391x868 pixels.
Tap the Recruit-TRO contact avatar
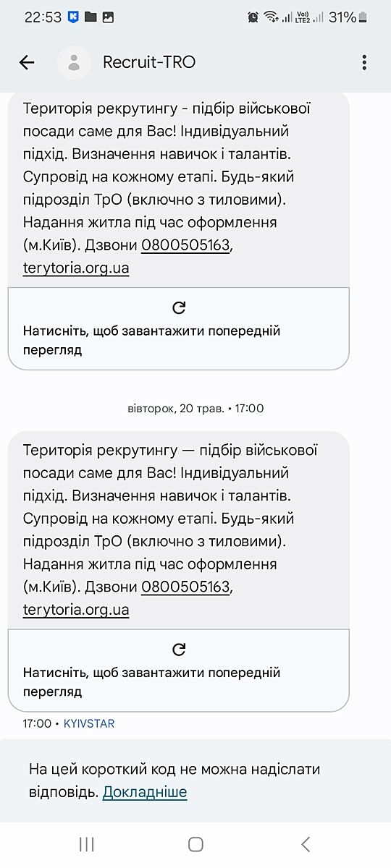point(74,62)
